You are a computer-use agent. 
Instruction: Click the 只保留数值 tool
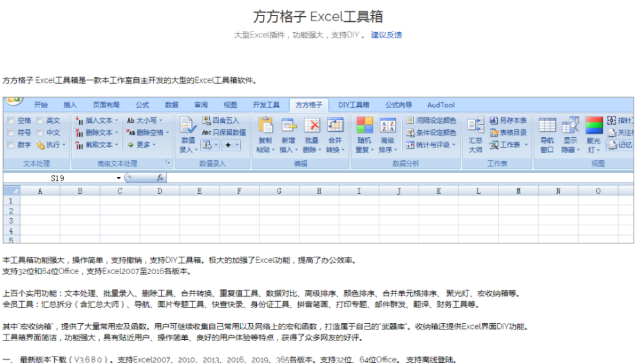click(x=224, y=132)
